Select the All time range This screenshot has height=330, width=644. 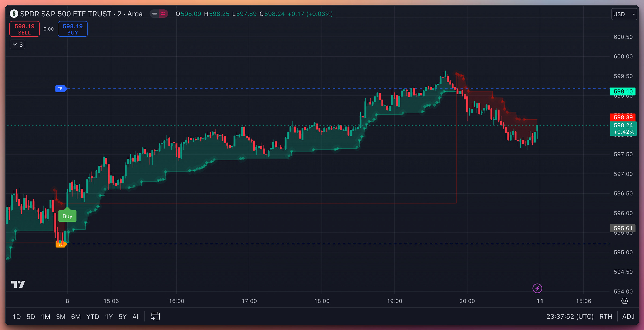click(136, 317)
